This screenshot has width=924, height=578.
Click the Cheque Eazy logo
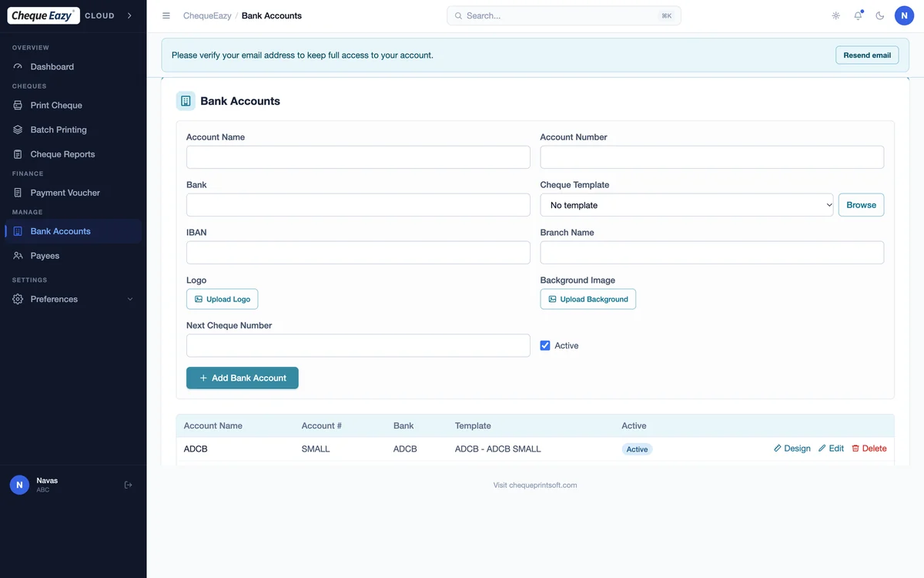44,15
